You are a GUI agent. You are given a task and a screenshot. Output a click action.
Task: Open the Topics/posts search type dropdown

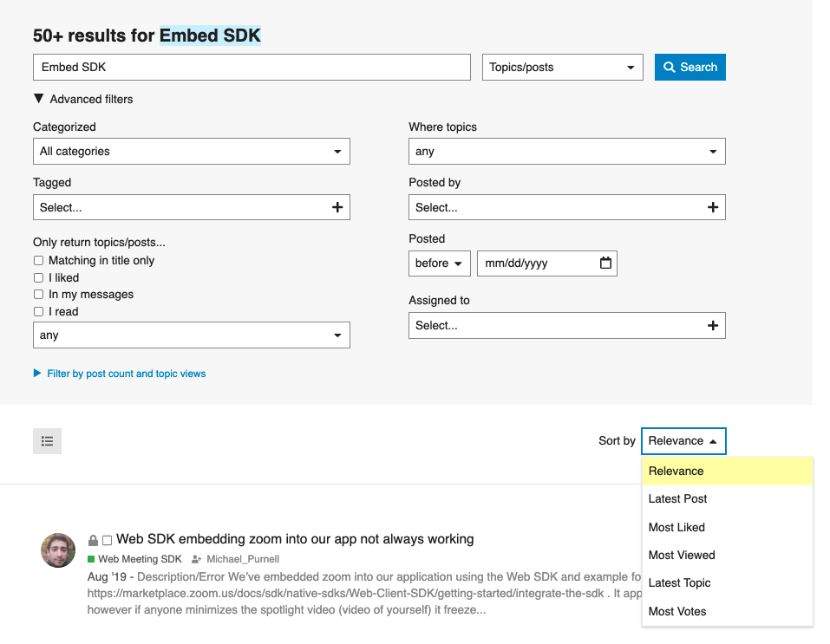[x=562, y=67]
